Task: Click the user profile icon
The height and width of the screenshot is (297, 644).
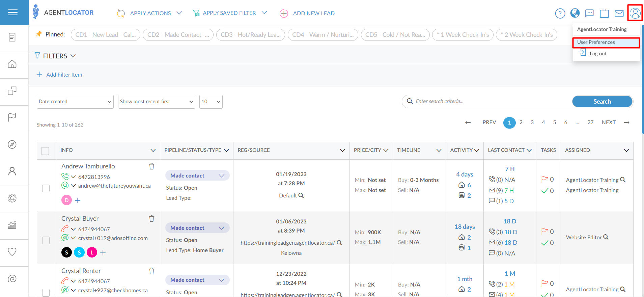Action: [x=635, y=13]
